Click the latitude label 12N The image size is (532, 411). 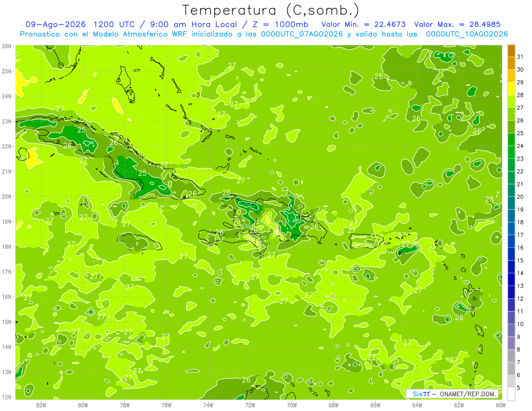pos(7,397)
